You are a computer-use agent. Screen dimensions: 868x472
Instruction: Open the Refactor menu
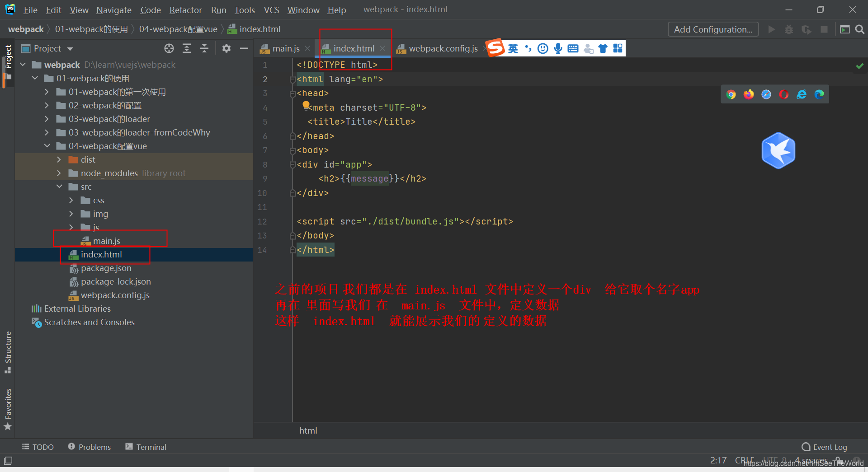coord(185,9)
